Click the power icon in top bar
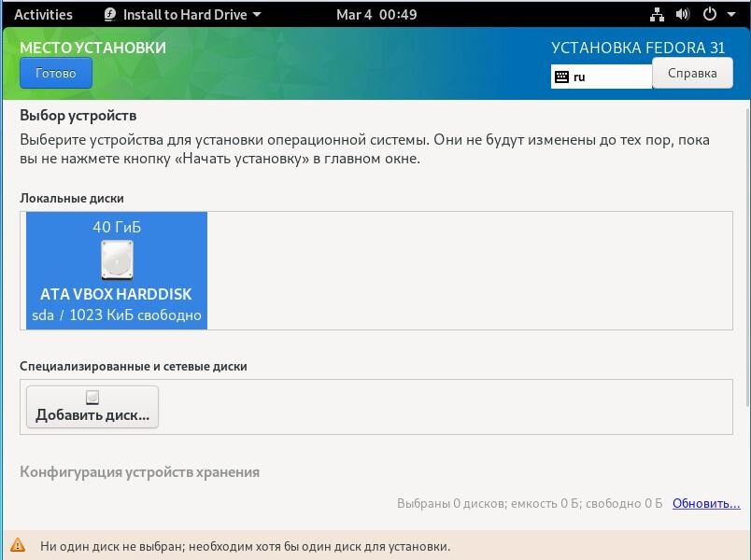Screen dimensions: 751x560 tap(709, 14)
